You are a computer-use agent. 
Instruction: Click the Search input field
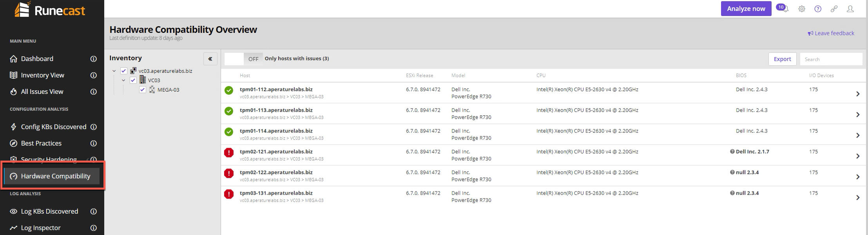pos(831,59)
